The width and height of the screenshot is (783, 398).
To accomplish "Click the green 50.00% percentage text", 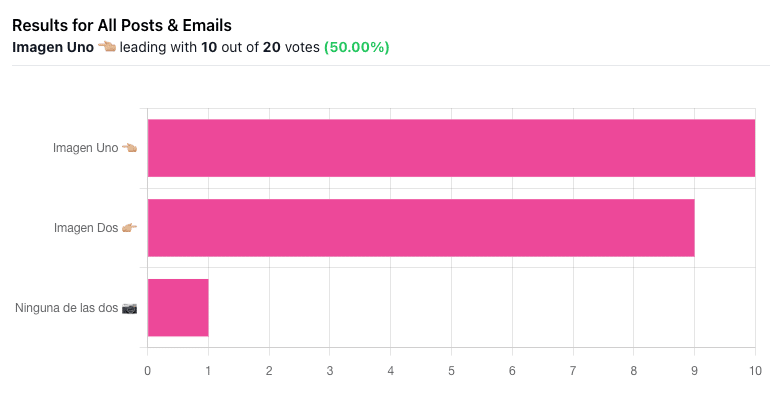I will pyautogui.click(x=357, y=47).
